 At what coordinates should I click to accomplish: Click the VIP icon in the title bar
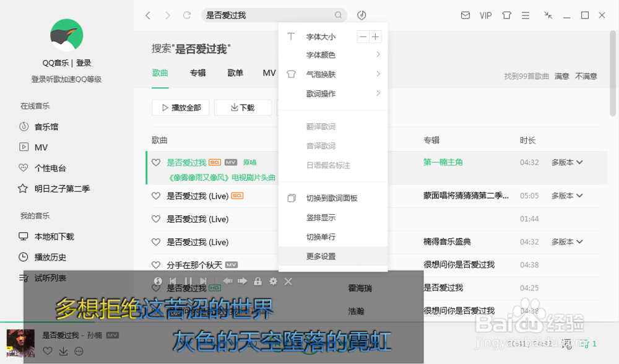485,15
